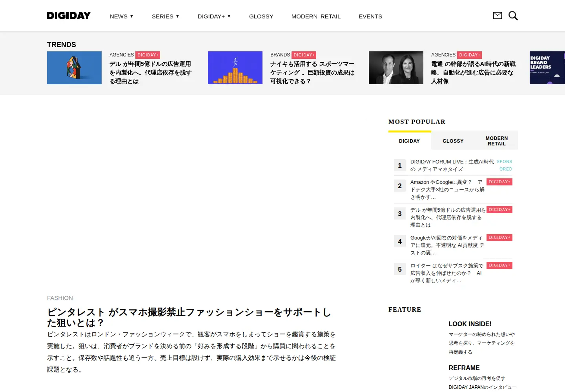
Task: Open popular item 5 about ロイター
Action: point(447,273)
